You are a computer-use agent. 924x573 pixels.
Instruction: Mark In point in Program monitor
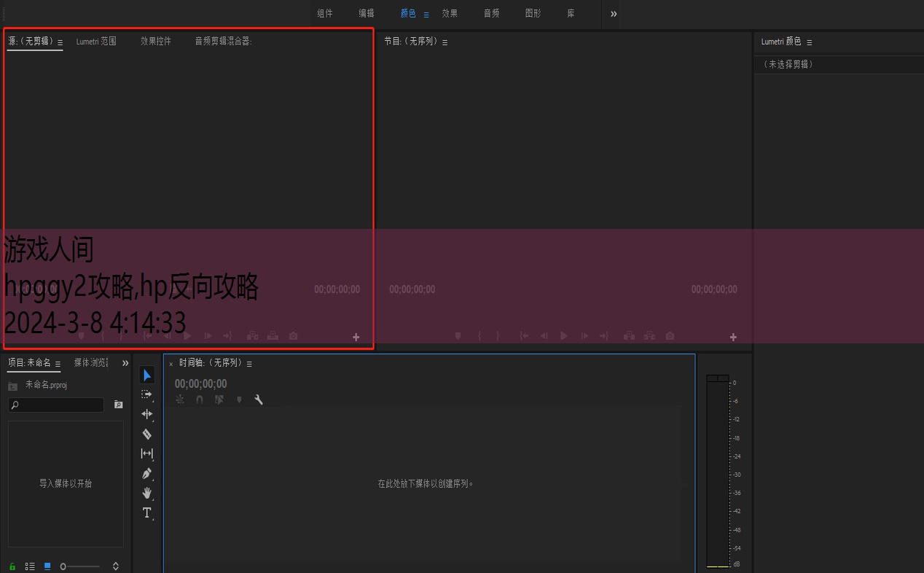point(479,336)
